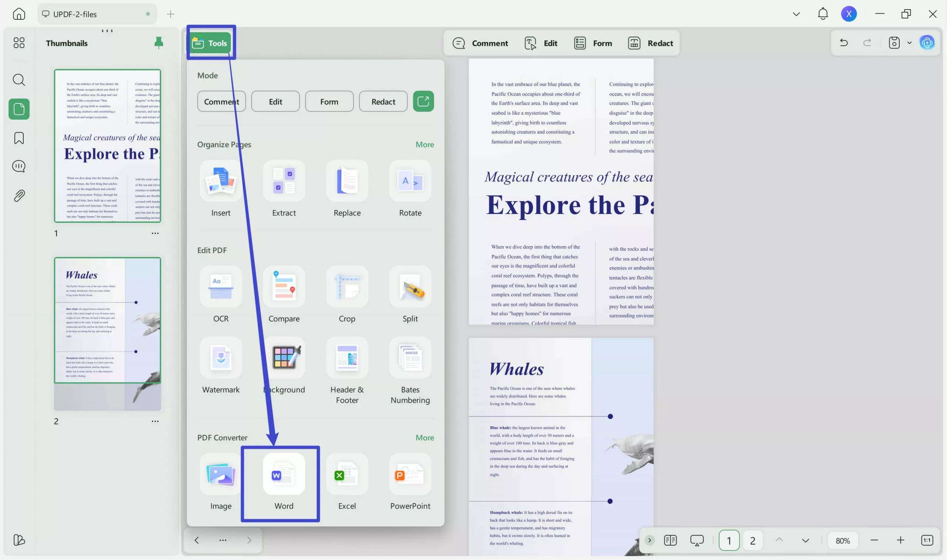Expand the save options dropdown arrow
The height and width of the screenshot is (560, 947).
tap(909, 43)
